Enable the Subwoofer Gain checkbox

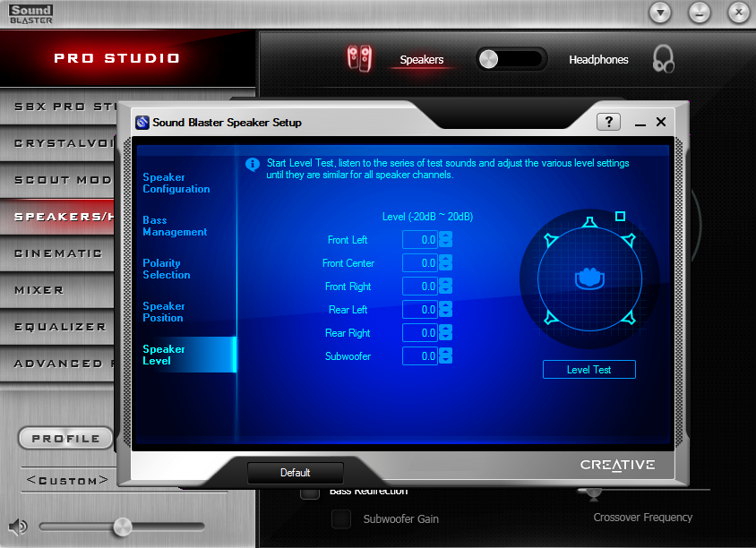coord(341,518)
